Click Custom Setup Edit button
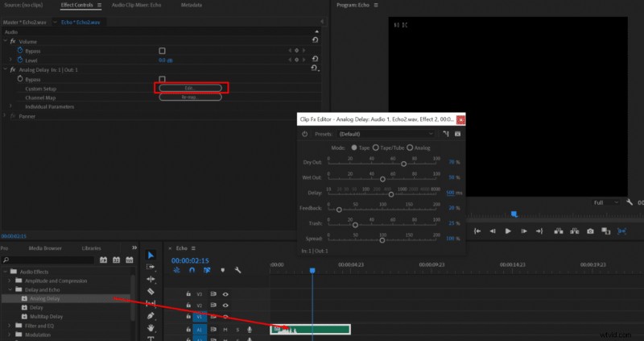This screenshot has height=341, width=644. pyautogui.click(x=190, y=88)
